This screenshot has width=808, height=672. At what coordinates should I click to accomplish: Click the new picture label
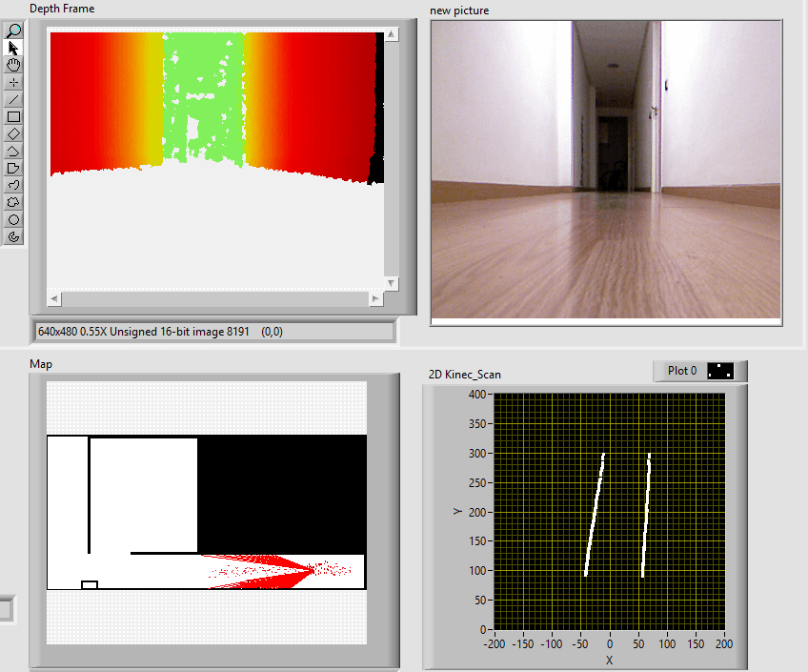coord(459,10)
